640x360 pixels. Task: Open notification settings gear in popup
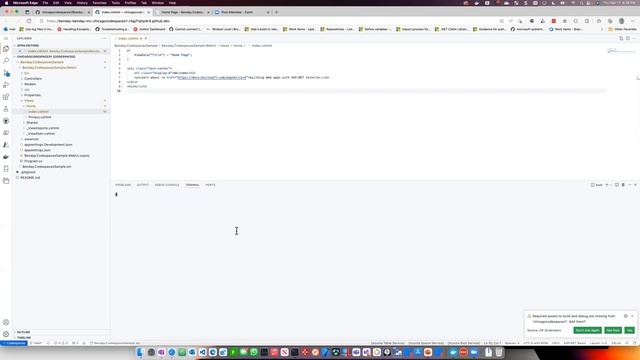pyautogui.click(x=626, y=316)
